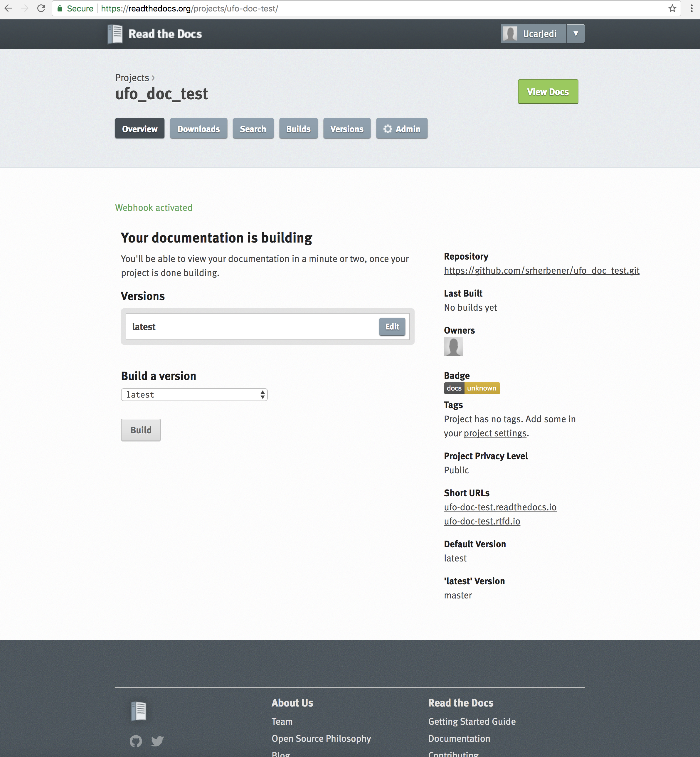Click the Read the Docs logo icon

(x=115, y=34)
